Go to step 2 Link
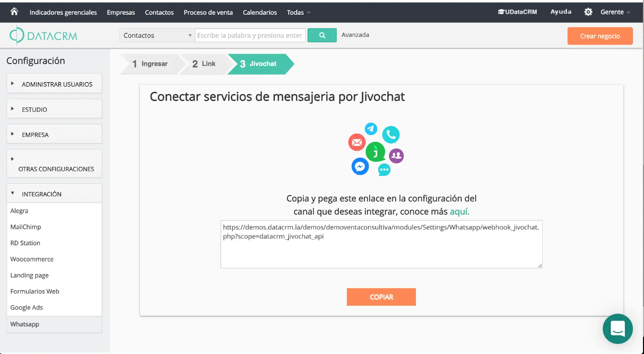The height and width of the screenshot is (354, 644). point(204,64)
